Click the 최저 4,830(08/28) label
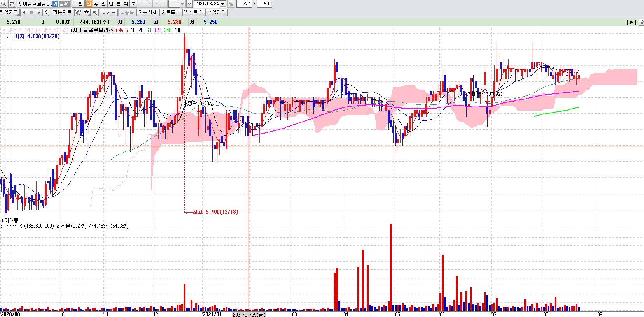The image size is (644, 317). (x=37, y=36)
